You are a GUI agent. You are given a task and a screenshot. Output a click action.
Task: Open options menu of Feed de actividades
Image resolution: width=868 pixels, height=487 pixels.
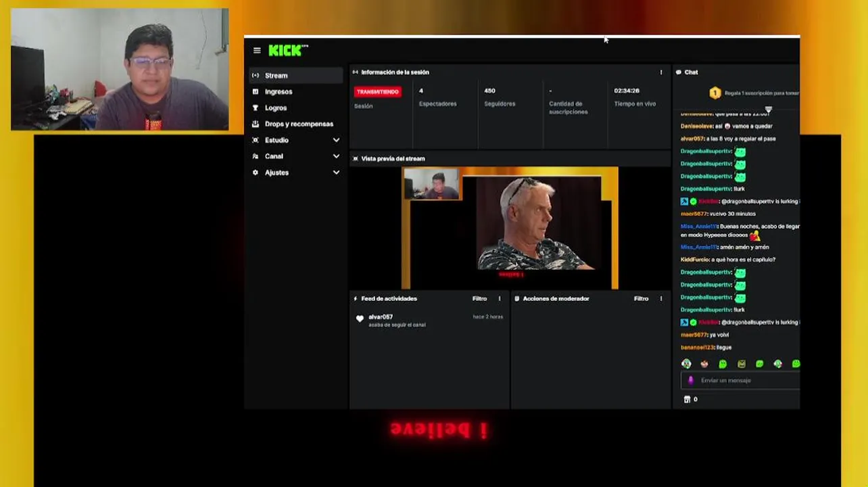point(500,299)
